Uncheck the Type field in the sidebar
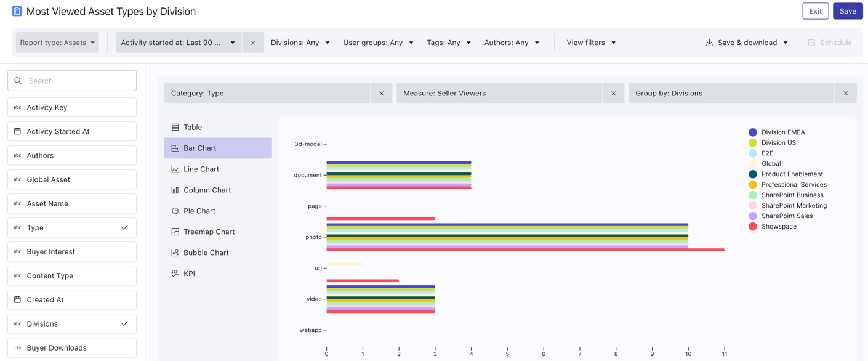868x361 pixels. (124, 227)
